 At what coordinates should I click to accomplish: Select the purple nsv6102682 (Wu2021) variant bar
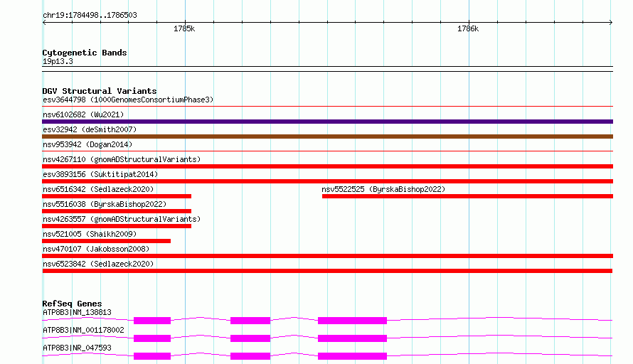[327, 122]
